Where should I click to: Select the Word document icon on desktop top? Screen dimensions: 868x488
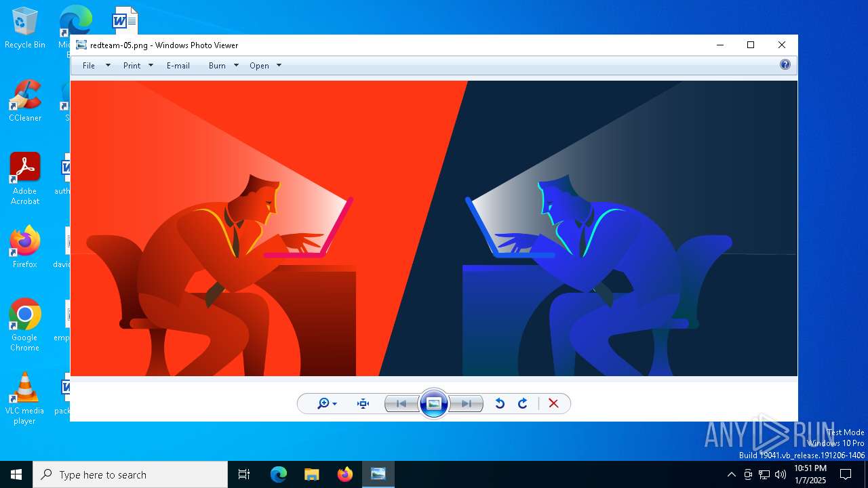[x=125, y=20]
